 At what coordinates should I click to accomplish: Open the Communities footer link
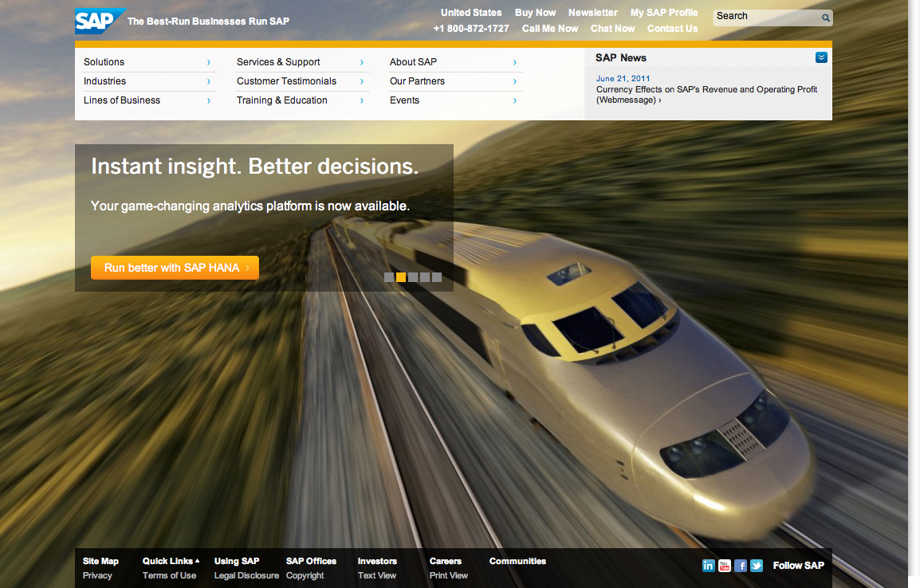[517, 561]
